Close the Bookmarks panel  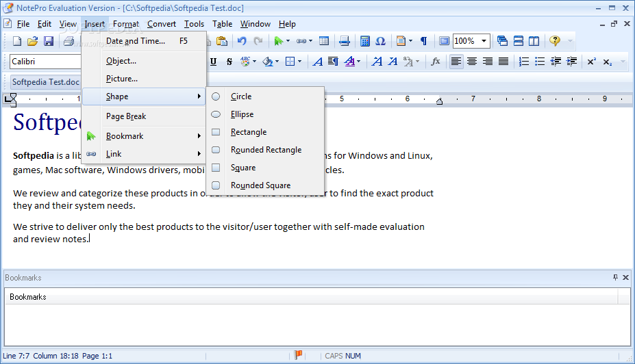pos(625,277)
